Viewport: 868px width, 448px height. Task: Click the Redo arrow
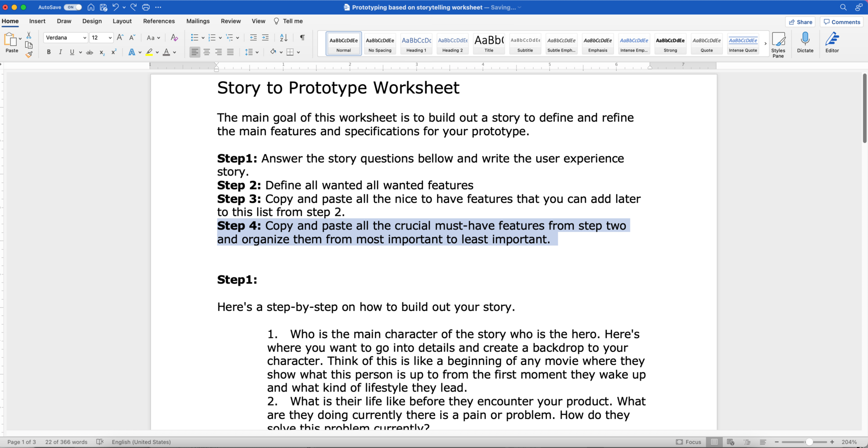coord(134,7)
